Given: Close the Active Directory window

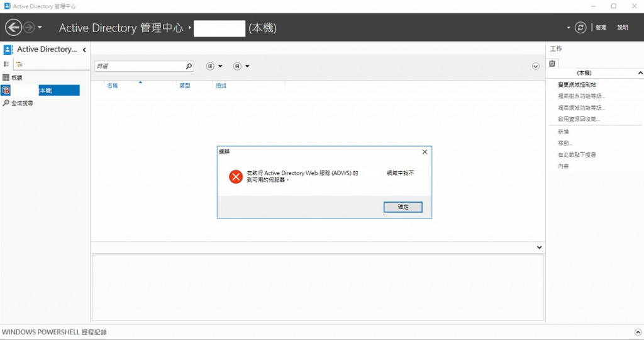Looking at the screenshot, I should click(x=634, y=6).
